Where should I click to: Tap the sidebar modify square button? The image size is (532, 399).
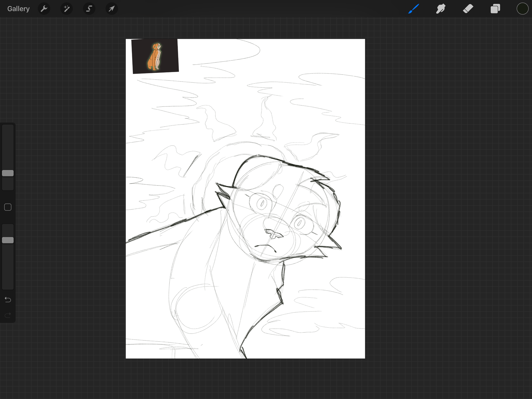coord(8,207)
